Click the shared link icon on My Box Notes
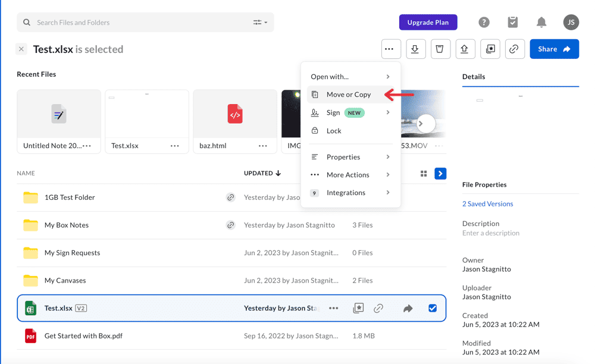The image size is (595, 364). click(x=230, y=225)
